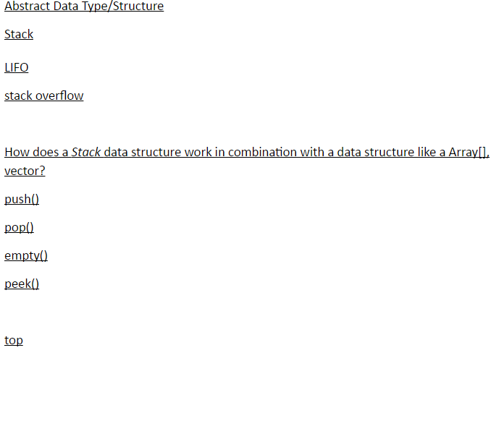This screenshot has width=504, height=421.
Task: Open the Abstract Data Type/Structure link
Action: pos(84,7)
